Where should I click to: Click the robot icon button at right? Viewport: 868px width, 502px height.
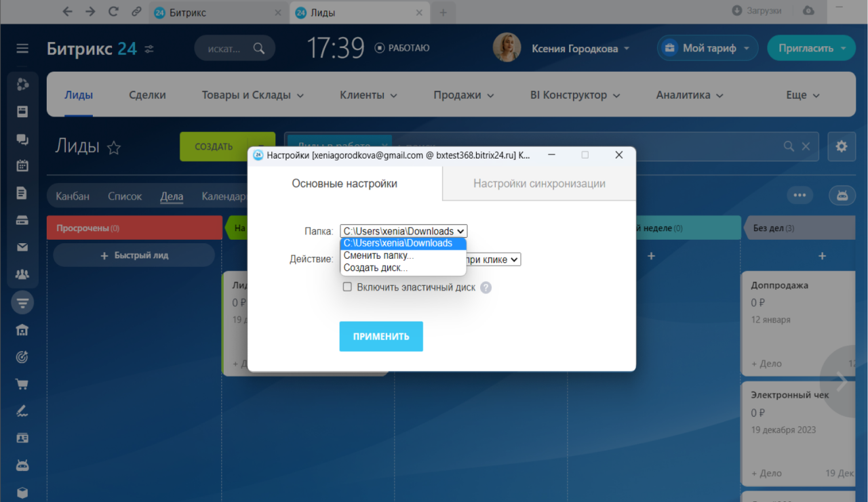(x=842, y=195)
